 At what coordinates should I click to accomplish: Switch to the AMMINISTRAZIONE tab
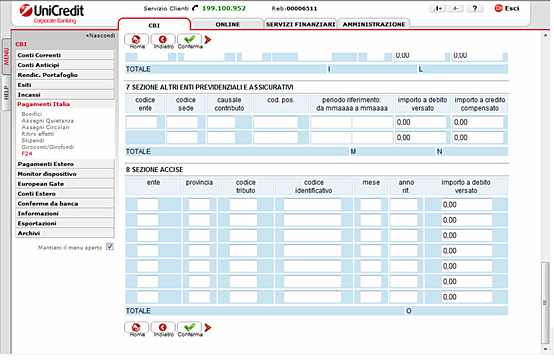tap(374, 24)
